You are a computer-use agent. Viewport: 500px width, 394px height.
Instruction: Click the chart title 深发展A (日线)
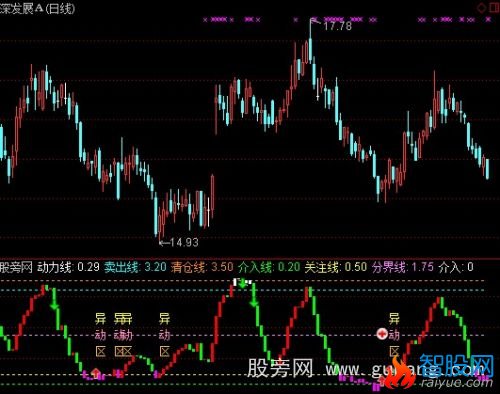coord(37,8)
